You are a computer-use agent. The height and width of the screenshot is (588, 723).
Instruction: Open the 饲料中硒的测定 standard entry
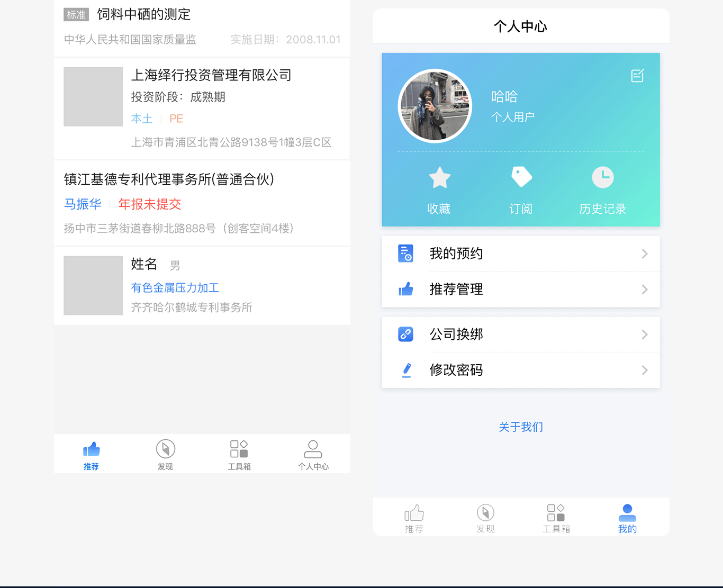tap(144, 14)
